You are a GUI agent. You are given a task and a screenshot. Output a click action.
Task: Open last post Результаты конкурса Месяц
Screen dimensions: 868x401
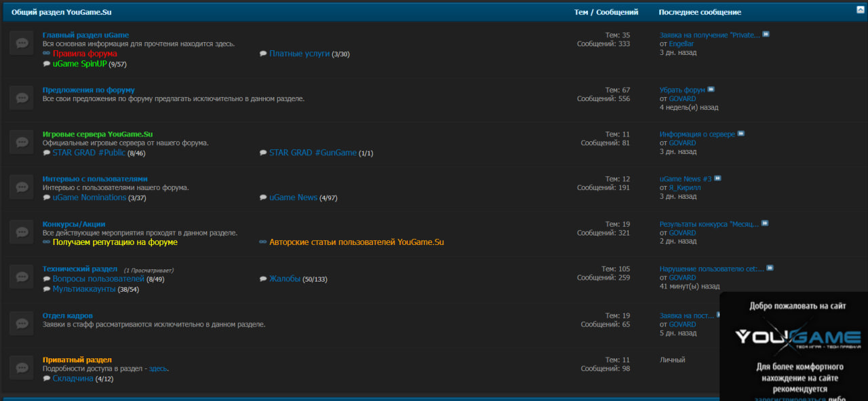(709, 224)
